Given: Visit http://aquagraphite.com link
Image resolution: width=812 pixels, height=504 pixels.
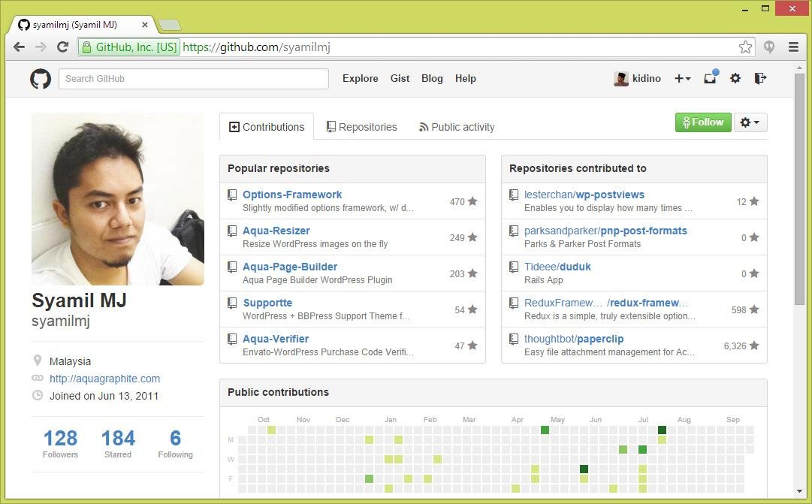Looking at the screenshot, I should click(x=104, y=379).
